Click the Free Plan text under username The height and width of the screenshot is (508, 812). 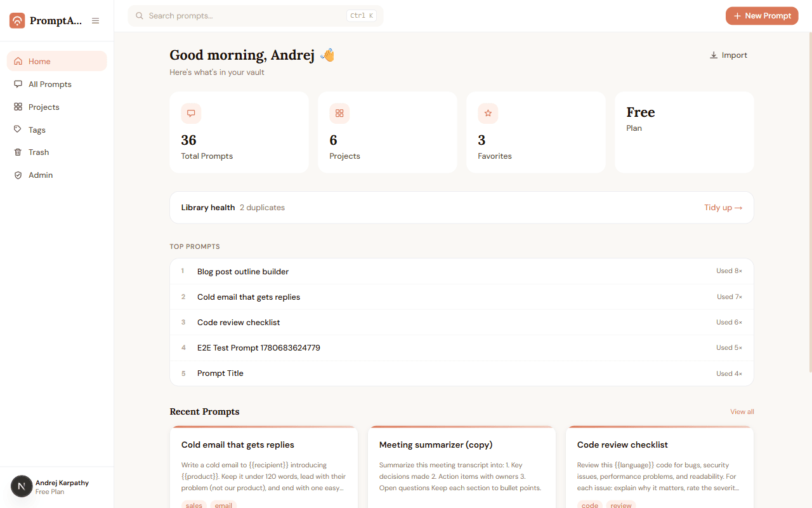[49, 492]
